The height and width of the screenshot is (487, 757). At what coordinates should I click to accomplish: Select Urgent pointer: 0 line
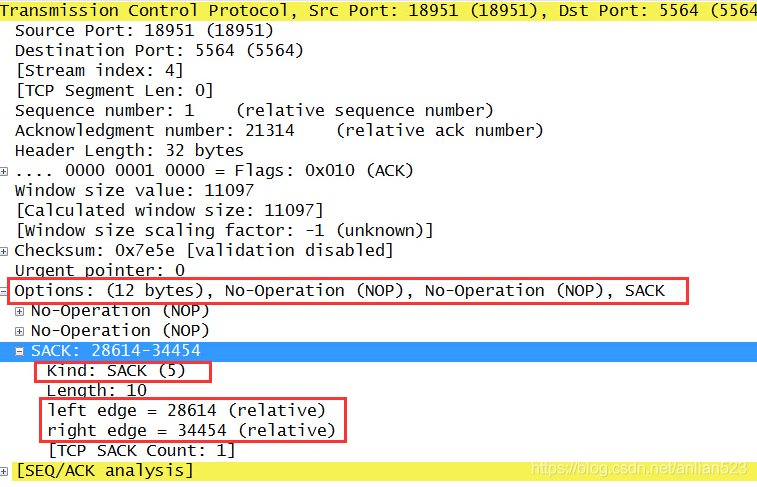point(99,270)
